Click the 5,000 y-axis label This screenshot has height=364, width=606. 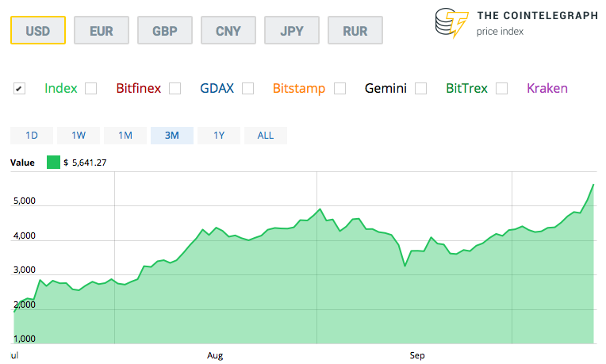(25, 201)
